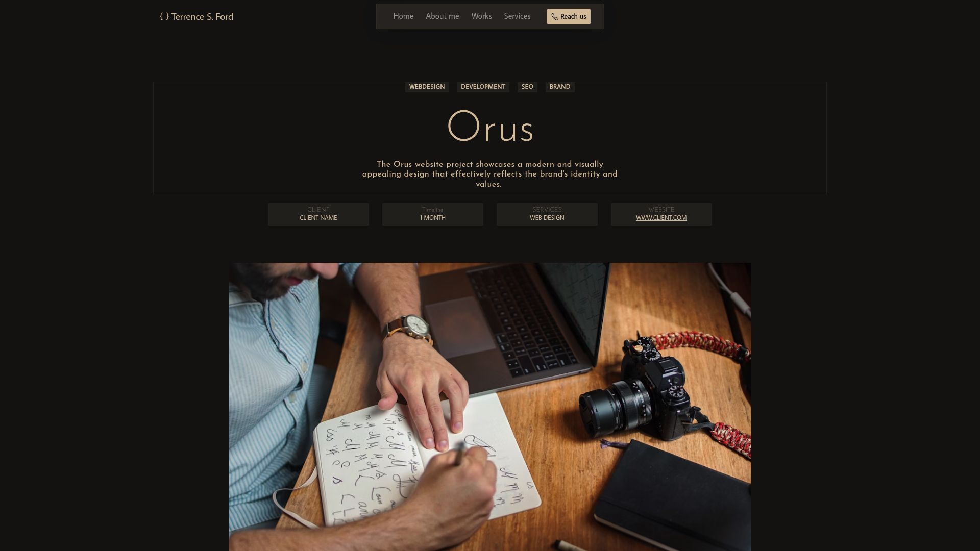The image size is (980, 551).
Task: Click the phone icon in Reach us
Action: (x=555, y=17)
